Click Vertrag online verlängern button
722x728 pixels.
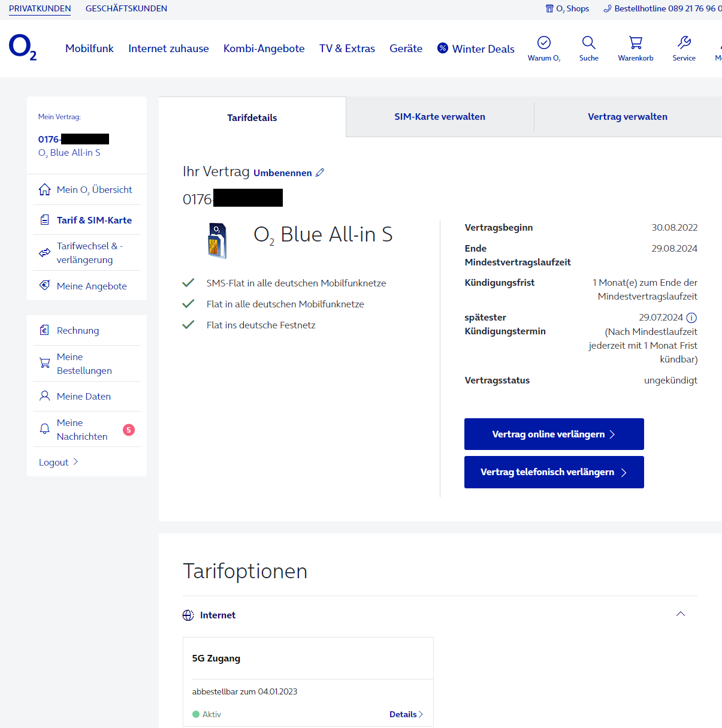554,434
